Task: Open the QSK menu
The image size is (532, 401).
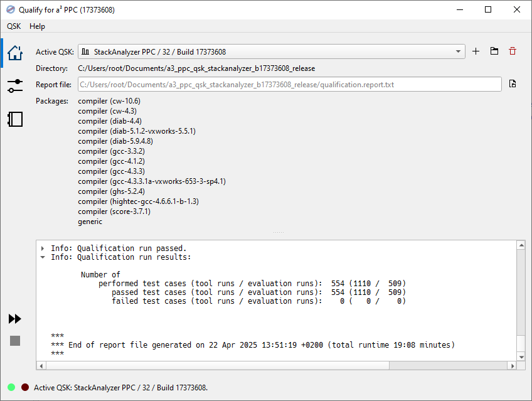Action: point(14,26)
